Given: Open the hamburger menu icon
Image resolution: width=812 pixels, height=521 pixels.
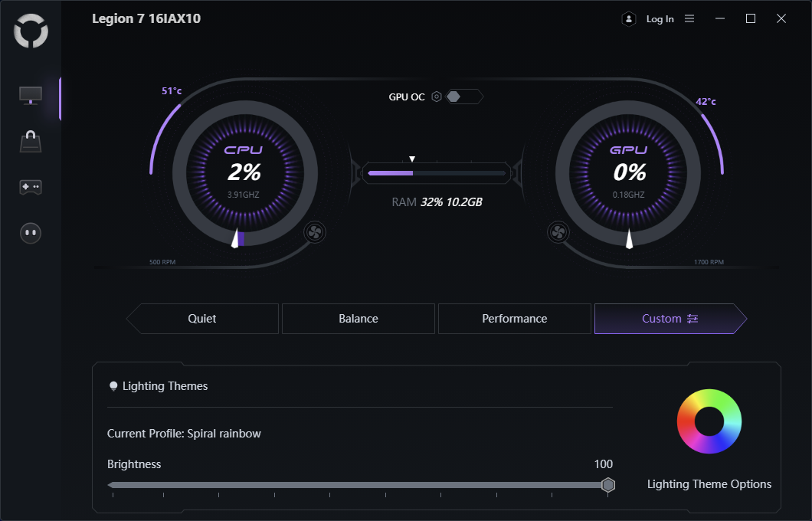Looking at the screenshot, I should coord(689,18).
